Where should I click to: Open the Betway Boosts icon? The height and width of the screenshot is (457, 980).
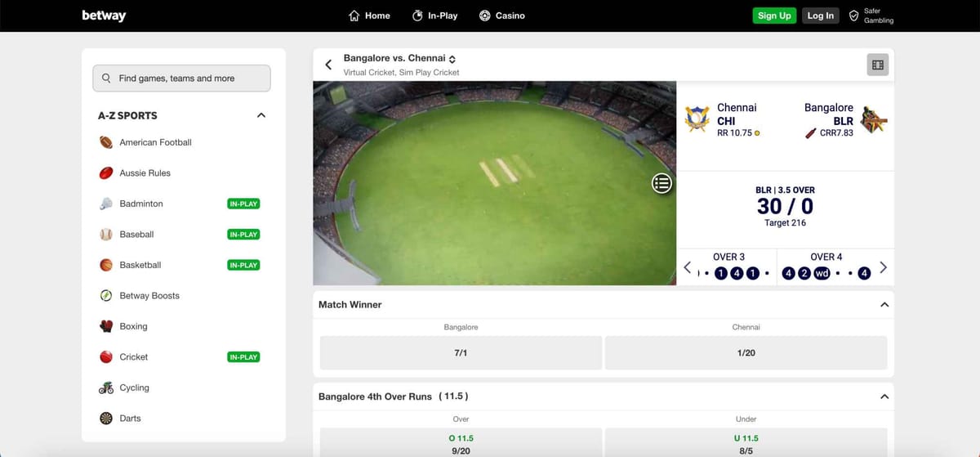(x=106, y=296)
